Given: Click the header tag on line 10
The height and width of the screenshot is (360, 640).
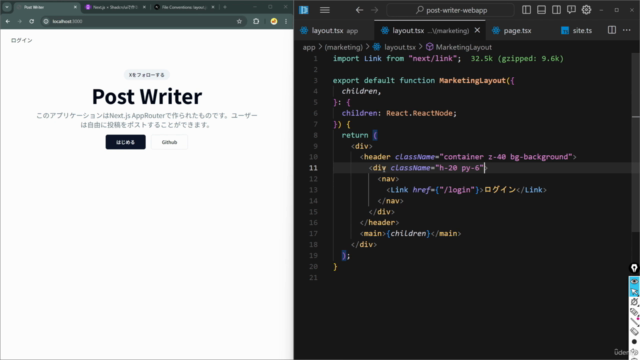Looking at the screenshot, I should (377, 157).
